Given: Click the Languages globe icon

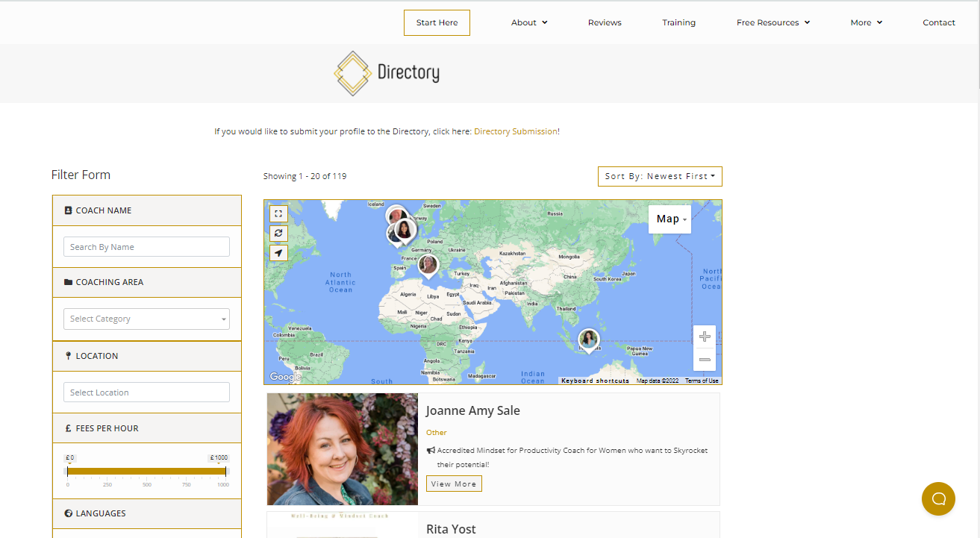Looking at the screenshot, I should pyautogui.click(x=69, y=513).
